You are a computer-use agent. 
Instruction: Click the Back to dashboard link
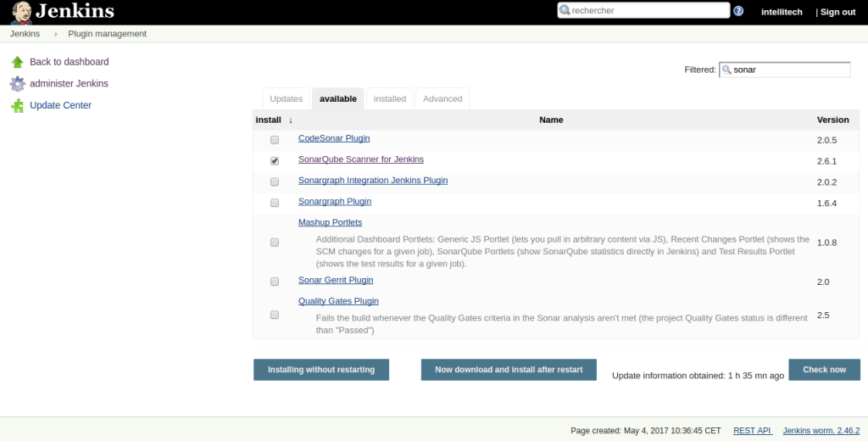click(70, 62)
